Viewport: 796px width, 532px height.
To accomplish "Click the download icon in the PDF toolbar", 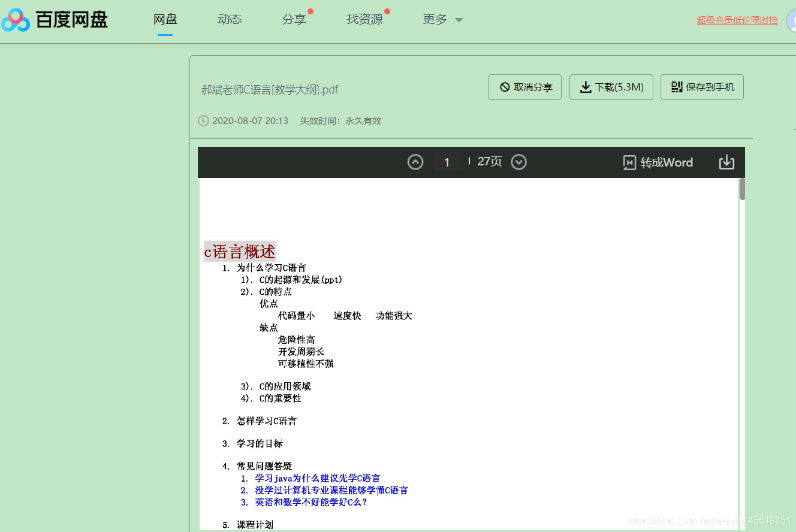I will click(726, 162).
